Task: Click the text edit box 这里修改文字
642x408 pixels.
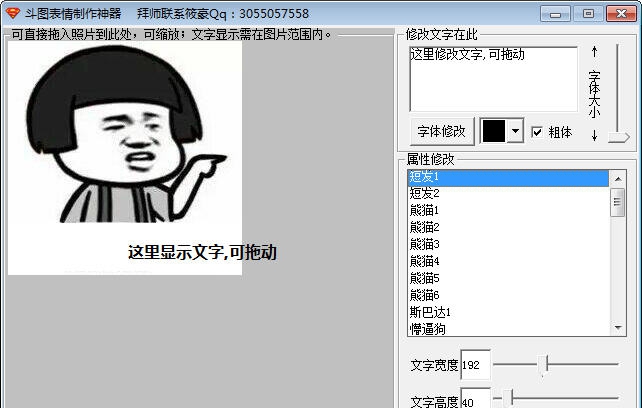Action: (x=494, y=79)
